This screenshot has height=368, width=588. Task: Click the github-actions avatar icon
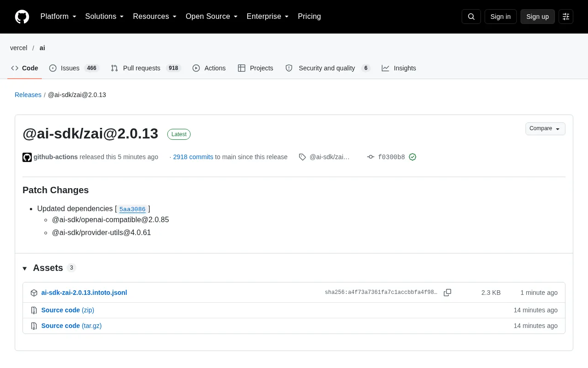(x=27, y=157)
